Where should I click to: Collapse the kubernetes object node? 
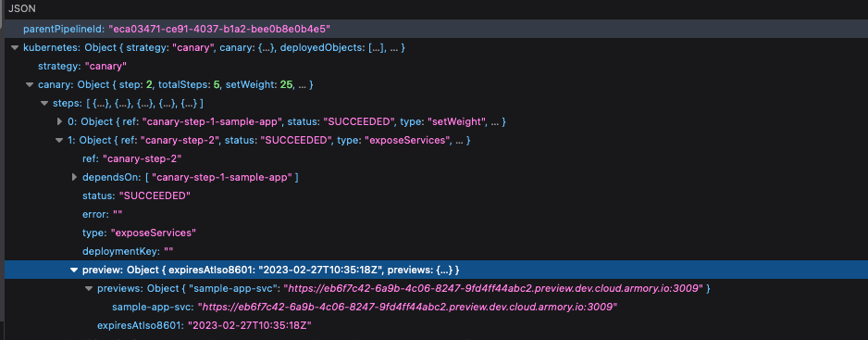(15, 48)
